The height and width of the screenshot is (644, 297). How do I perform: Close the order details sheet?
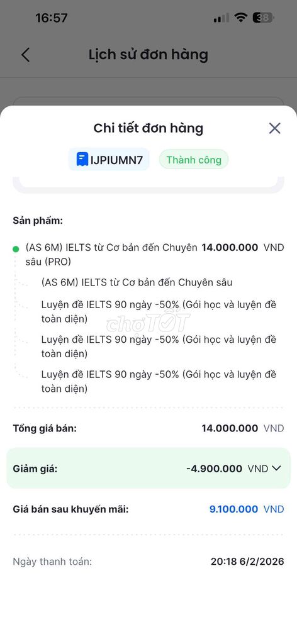click(x=274, y=128)
